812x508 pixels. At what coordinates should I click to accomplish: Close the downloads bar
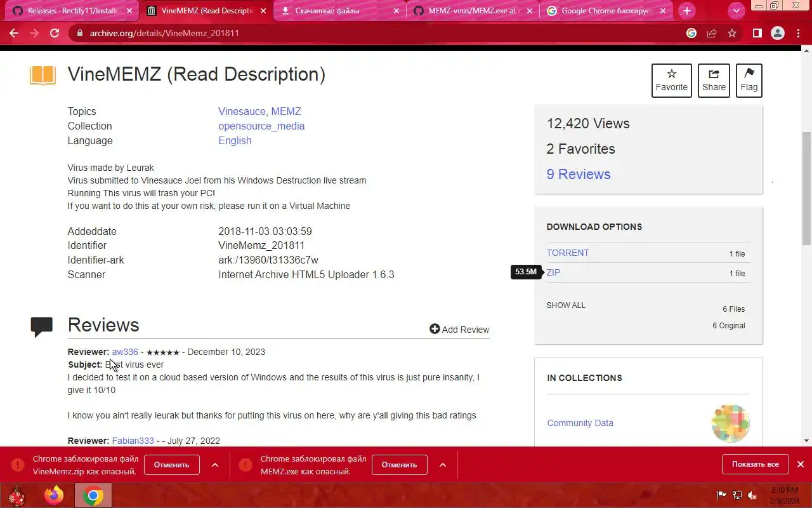[801, 464]
